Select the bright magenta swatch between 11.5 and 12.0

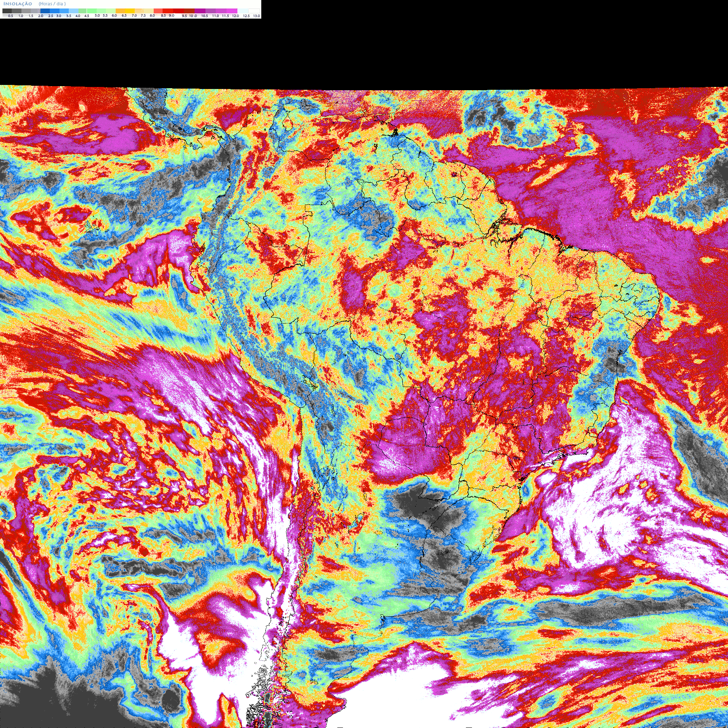232,11
